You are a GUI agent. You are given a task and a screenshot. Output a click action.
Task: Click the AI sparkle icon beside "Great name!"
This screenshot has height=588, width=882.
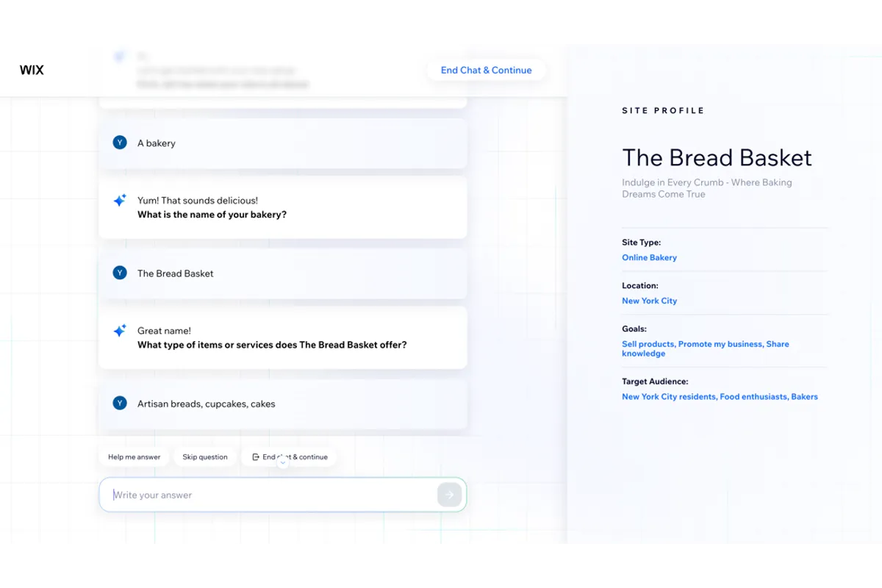tap(120, 331)
